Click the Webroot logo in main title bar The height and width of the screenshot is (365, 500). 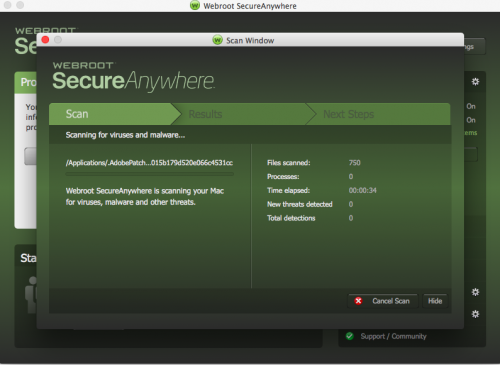(x=195, y=6)
